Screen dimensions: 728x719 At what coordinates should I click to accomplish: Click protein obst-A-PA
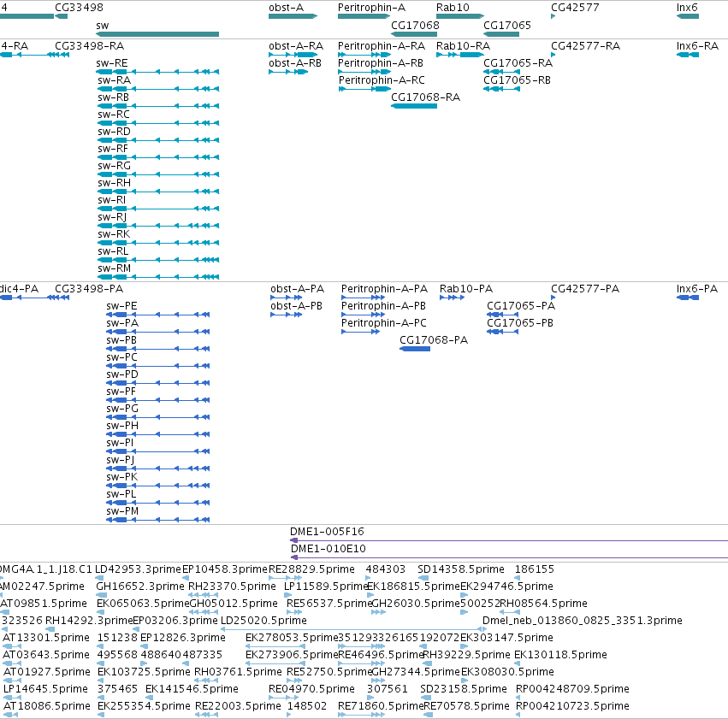(287, 298)
